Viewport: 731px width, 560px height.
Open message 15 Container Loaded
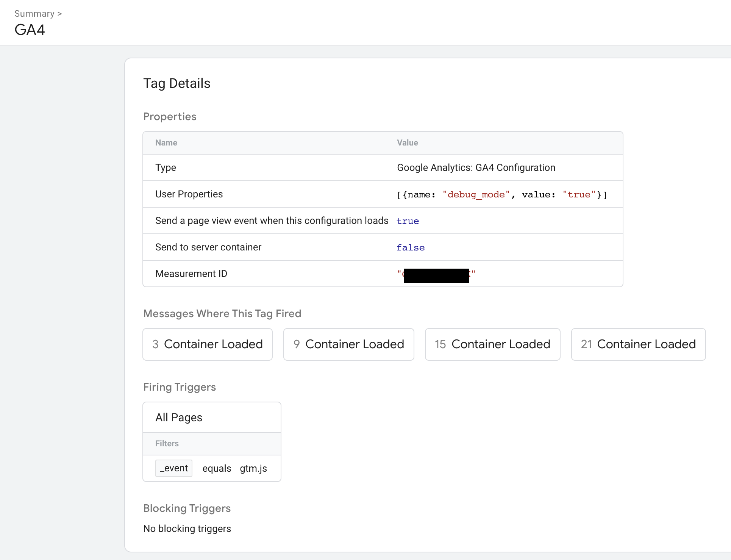pos(492,344)
